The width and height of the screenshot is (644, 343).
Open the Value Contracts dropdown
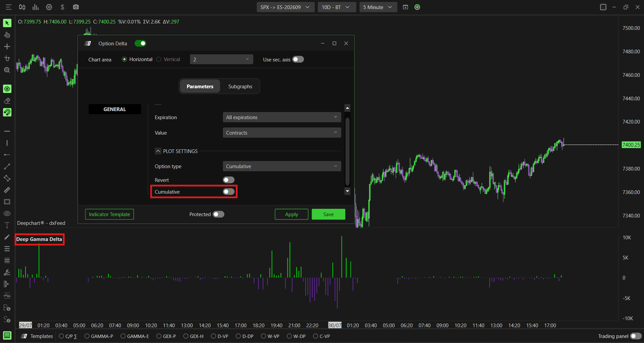282,133
